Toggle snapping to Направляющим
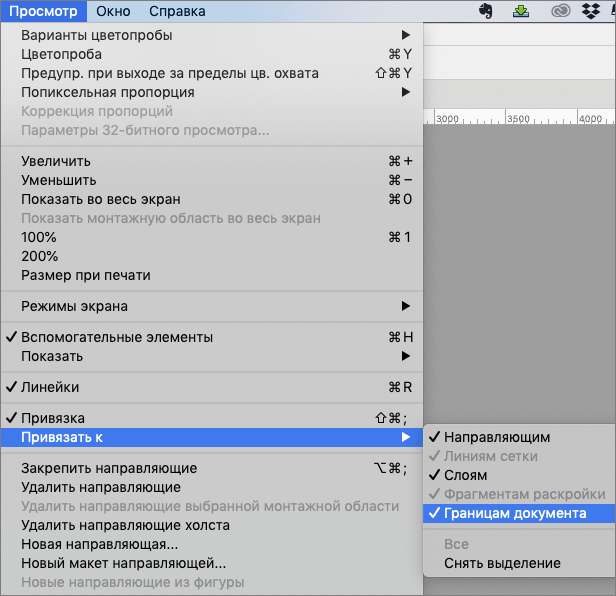The height and width of the screenshot is (596, 616). click(x=519, y=437)
